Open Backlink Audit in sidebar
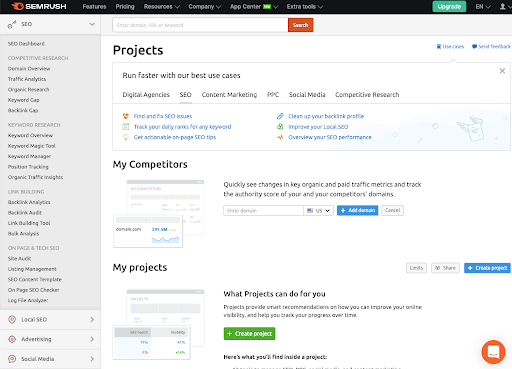The width and height of the screenshot is (512, 369). [x=25, y=213]
